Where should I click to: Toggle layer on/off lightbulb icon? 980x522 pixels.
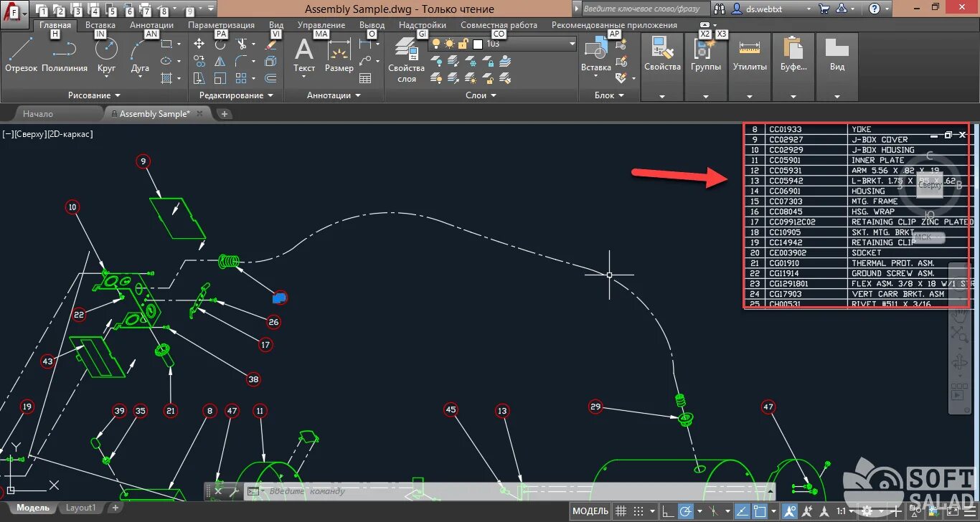(x=436, y=44)
